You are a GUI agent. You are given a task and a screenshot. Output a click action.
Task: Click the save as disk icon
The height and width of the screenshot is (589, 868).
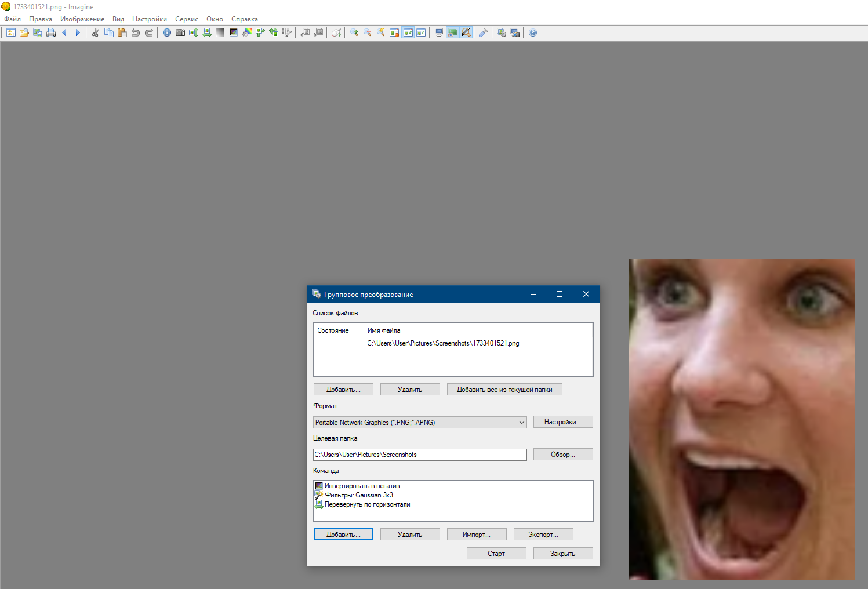(x=38, y=32)
